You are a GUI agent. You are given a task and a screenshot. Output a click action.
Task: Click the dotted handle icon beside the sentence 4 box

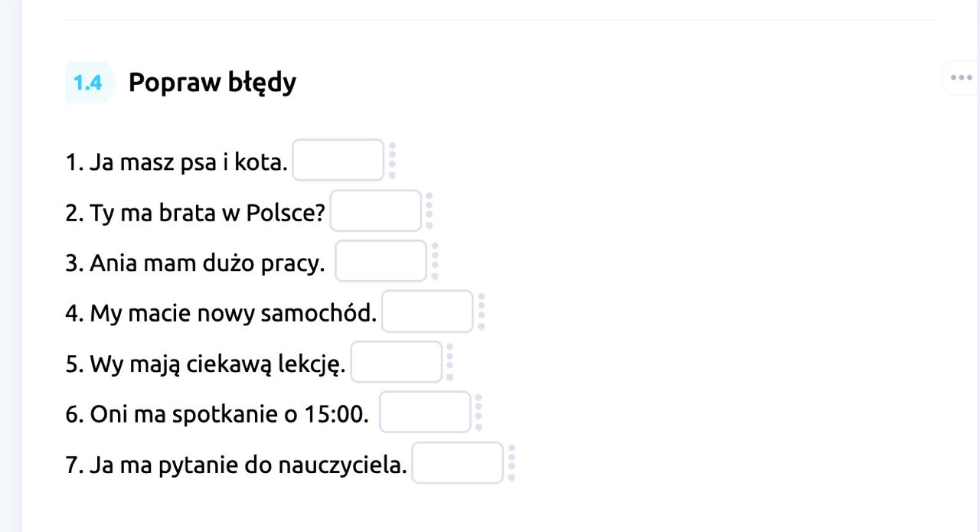(x=482, y=312)
